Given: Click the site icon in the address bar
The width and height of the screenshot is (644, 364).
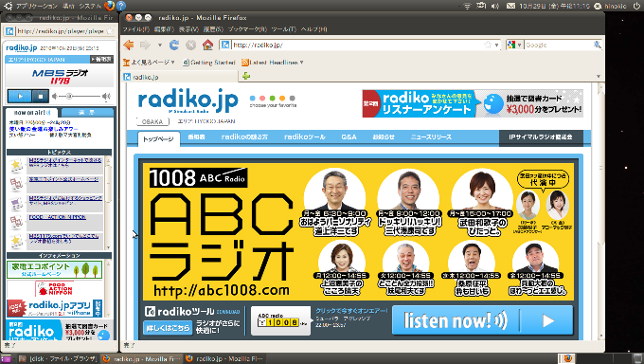Looking at the screenshot, I should [225, 45].
